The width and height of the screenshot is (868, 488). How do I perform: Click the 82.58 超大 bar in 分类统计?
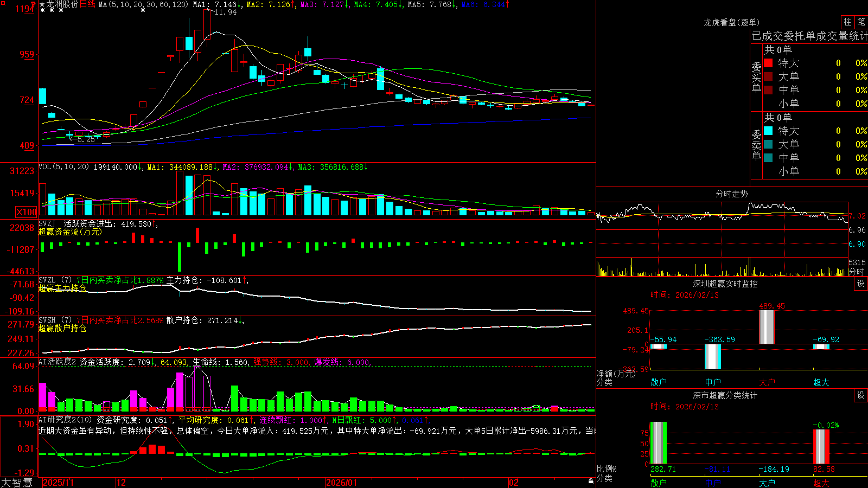coord(821,447)
